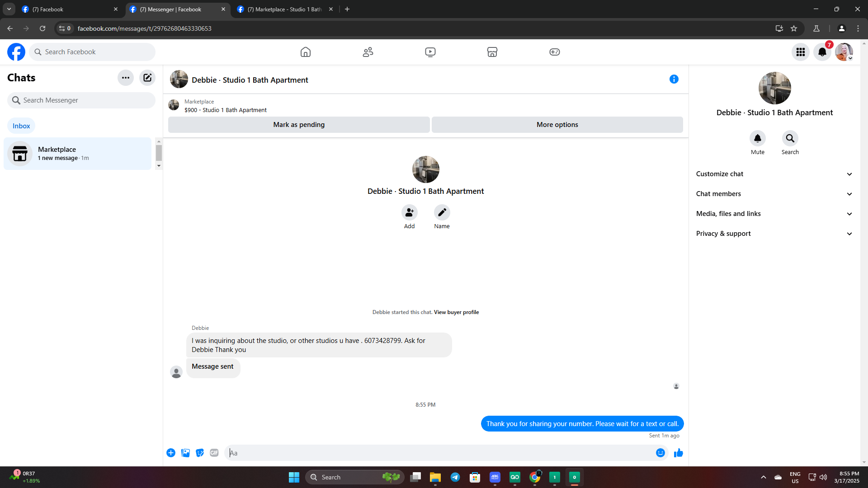Open the Watch video icon

[430, 52]
